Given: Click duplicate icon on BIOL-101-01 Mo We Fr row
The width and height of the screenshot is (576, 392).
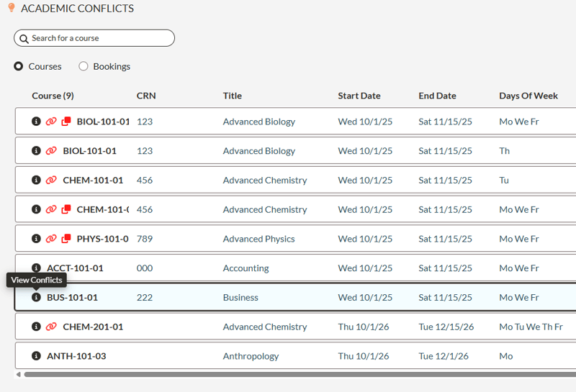Looking at the screenshot, I should pos(66,122).
